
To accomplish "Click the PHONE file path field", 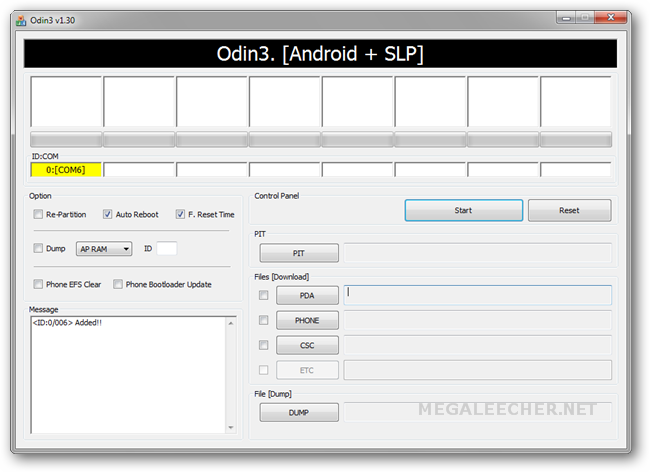I will 478,320.
